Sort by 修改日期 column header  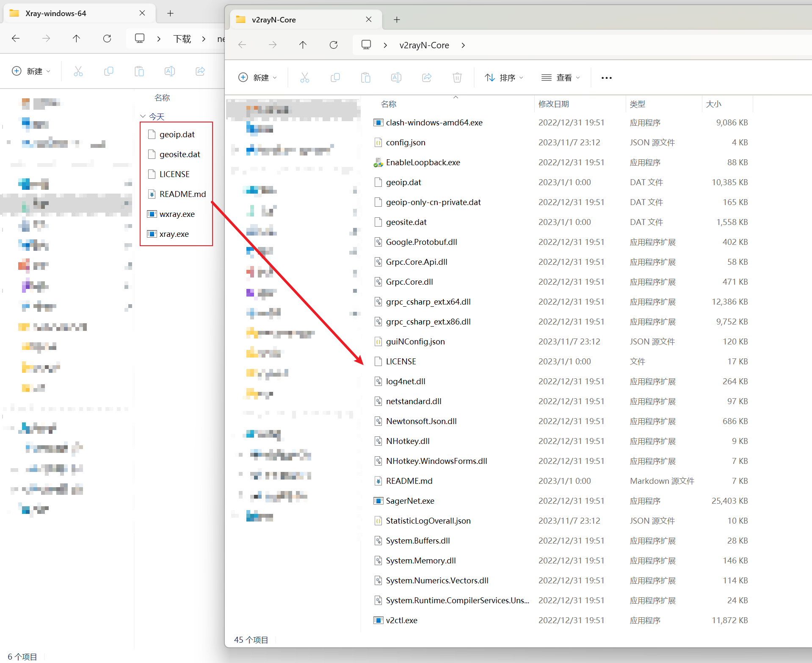pos(554,104)
